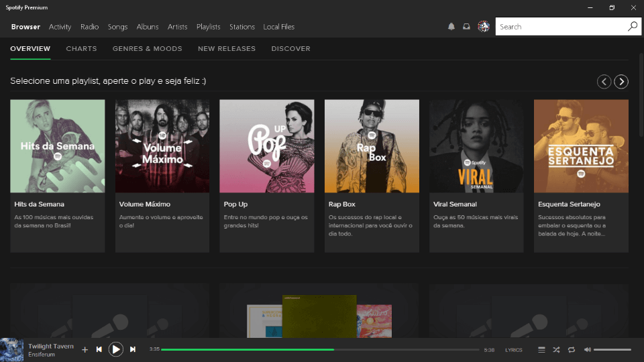Go to Playlists
This screenshot has height=362, width=644.
(208, 27)
